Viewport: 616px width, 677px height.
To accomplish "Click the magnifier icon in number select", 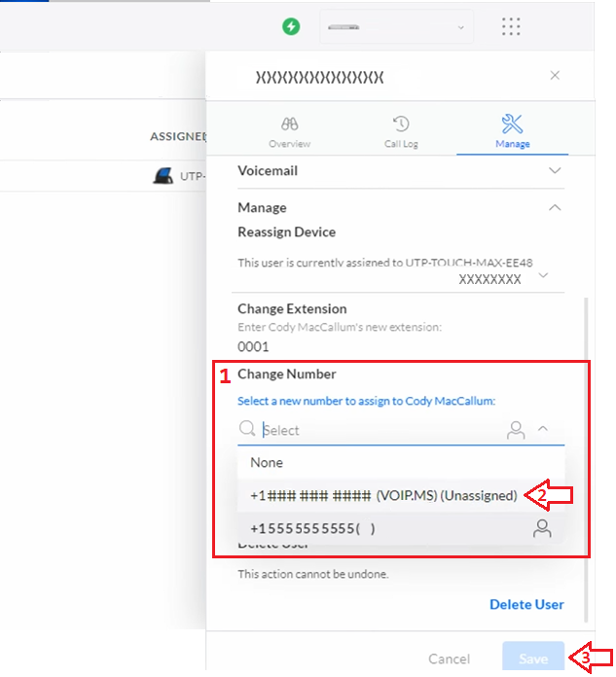I will point(247,429).
